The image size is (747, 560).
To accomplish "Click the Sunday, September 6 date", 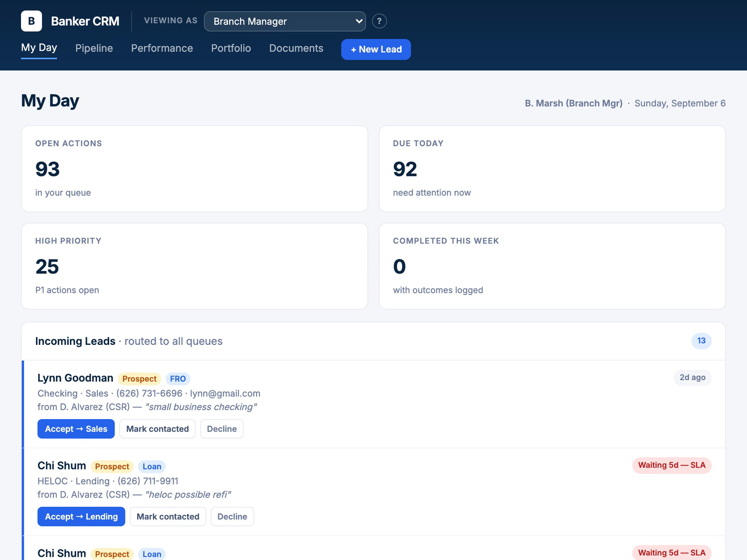I will (x=680, y=104).
